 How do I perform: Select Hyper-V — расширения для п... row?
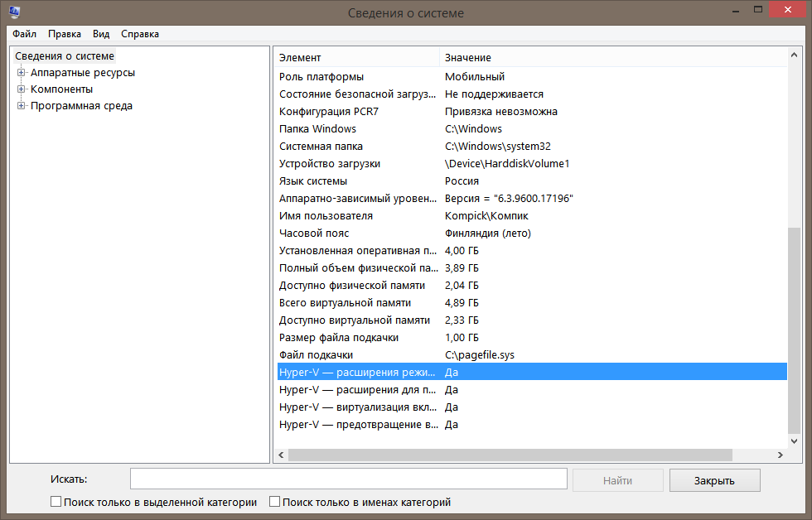pos(532,390)
